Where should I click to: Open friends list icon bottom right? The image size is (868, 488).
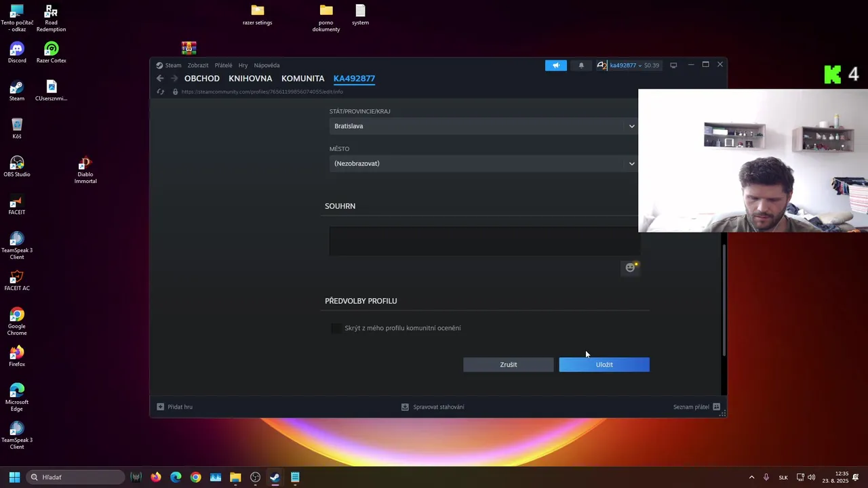(716, 407)
